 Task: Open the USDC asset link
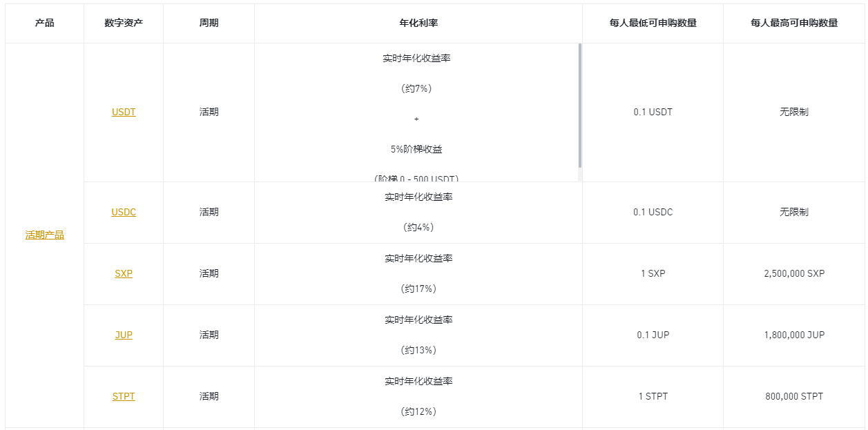(x=124, y=212)
